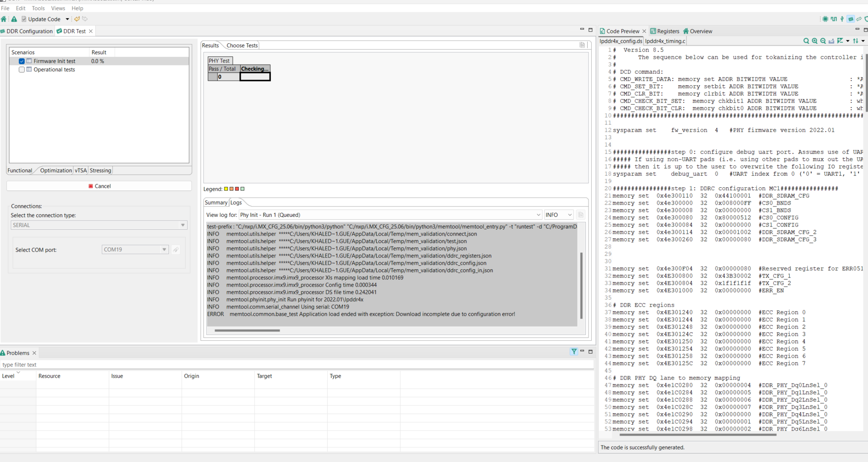Open the File menu
The image size is (868, 462).
5,8
